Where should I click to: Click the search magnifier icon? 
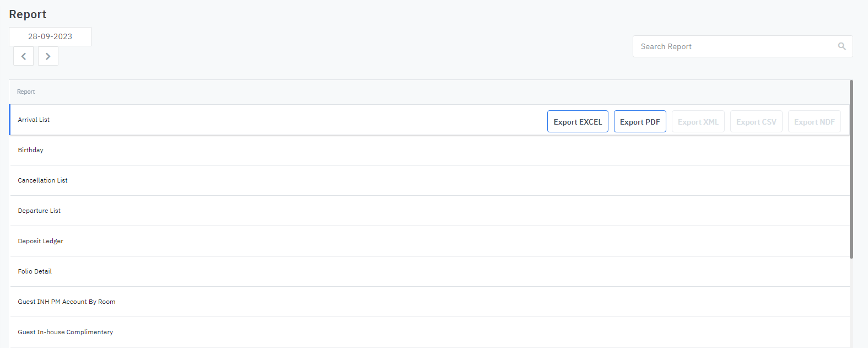coord(842,46)
